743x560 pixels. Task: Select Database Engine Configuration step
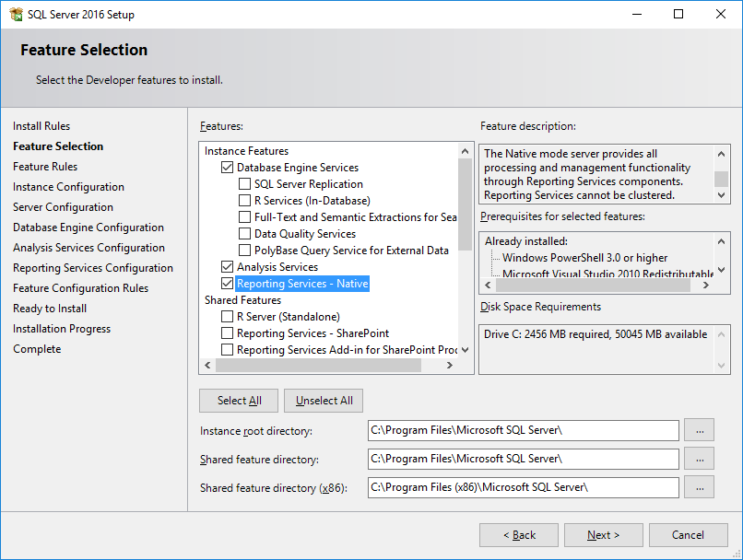[88, 227]
